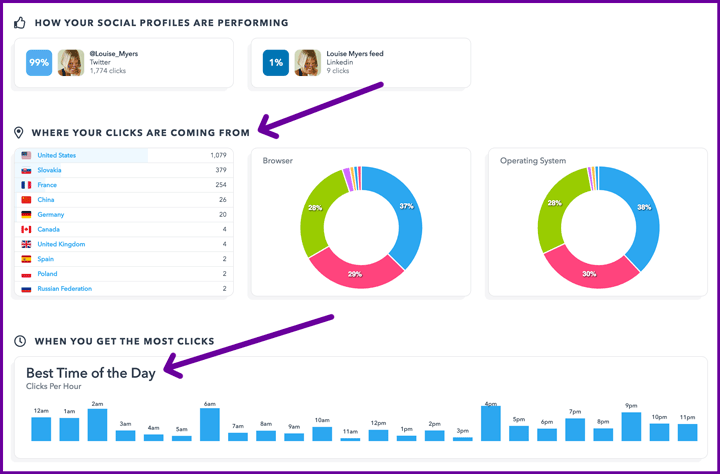The image size is (720, 474).
Task: Click the Poland flag icon
Action: point(26,274)
